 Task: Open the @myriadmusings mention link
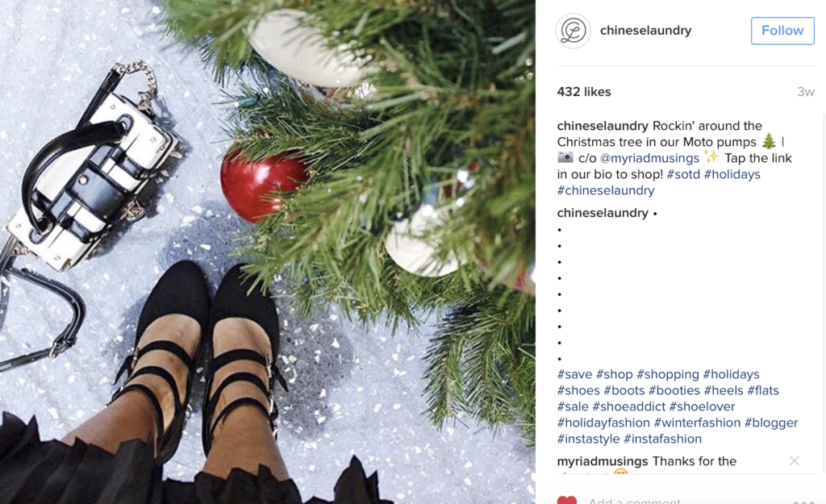point(649,158)
